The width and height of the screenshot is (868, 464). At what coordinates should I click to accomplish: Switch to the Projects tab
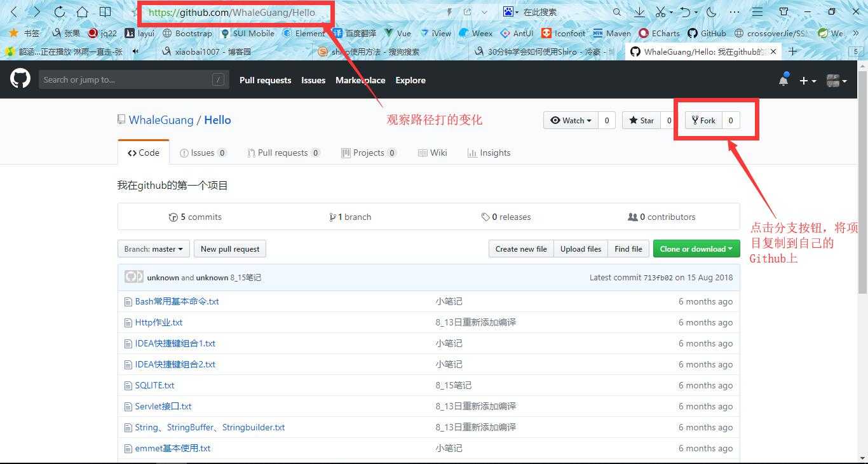click(x=369, y=153)
